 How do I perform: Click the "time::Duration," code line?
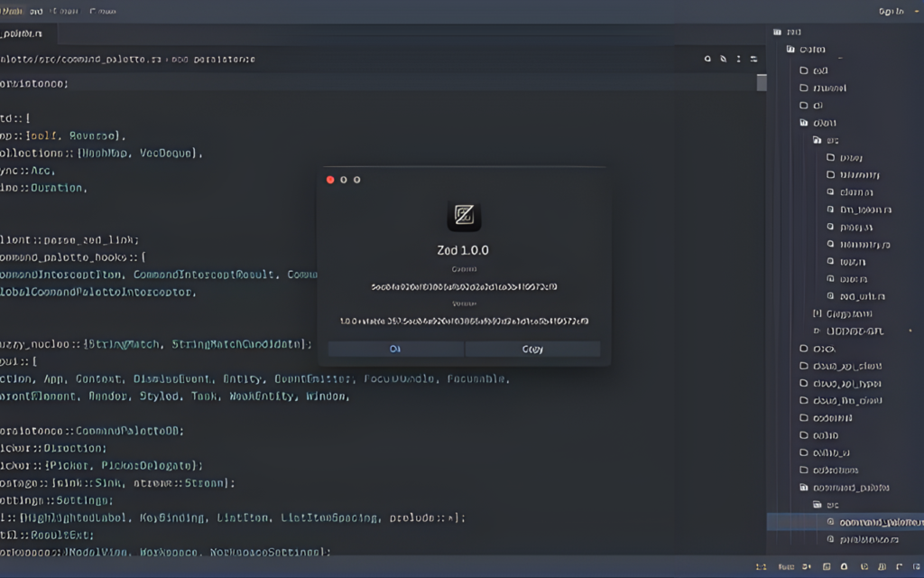[43, 188]
